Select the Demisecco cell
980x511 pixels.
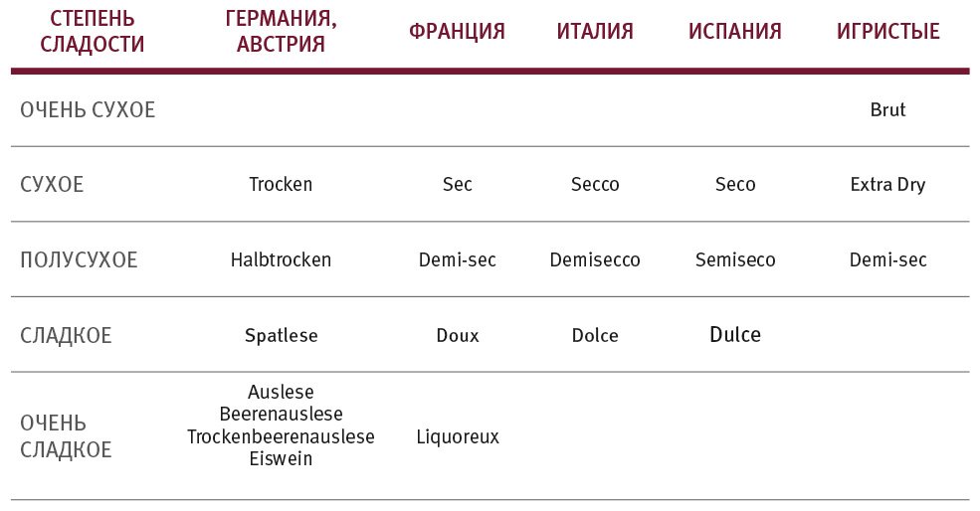click(x=595, y=259)
